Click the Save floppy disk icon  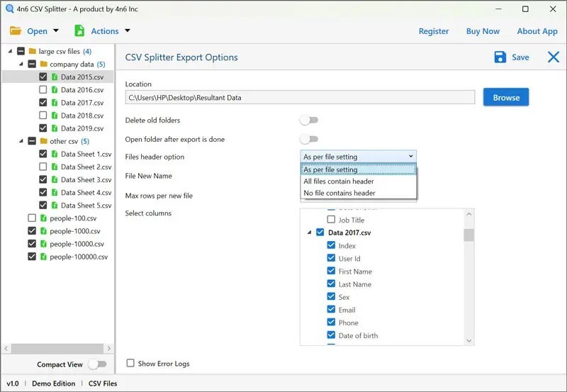[500, 57]
